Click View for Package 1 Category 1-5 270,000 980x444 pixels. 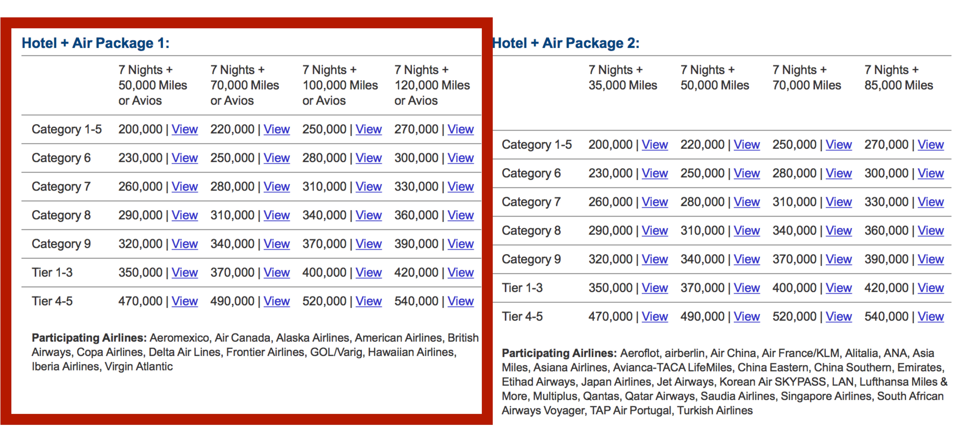pos(460,130)
